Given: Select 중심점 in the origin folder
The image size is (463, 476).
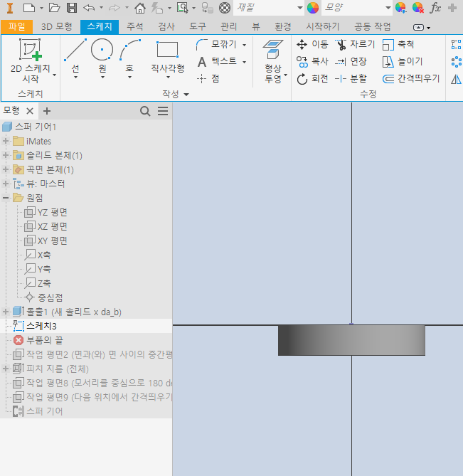Looking at the screenshot, I should (43, 297).
